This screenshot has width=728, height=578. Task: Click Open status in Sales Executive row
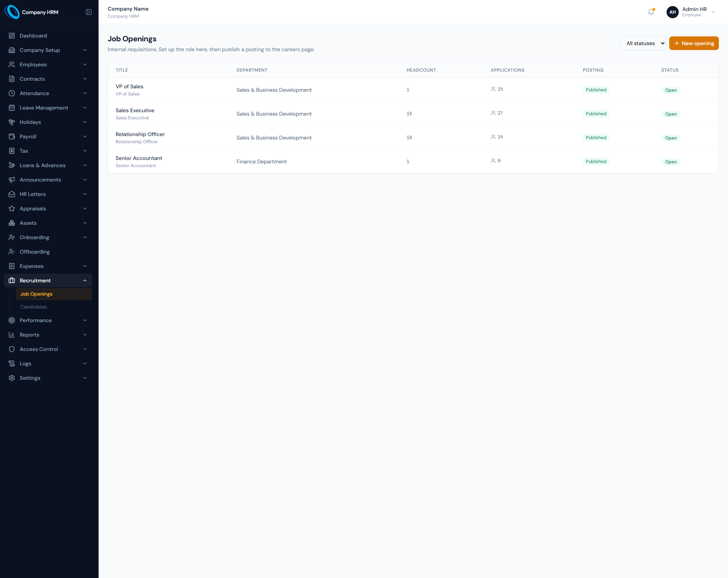[x=671, y=114]
